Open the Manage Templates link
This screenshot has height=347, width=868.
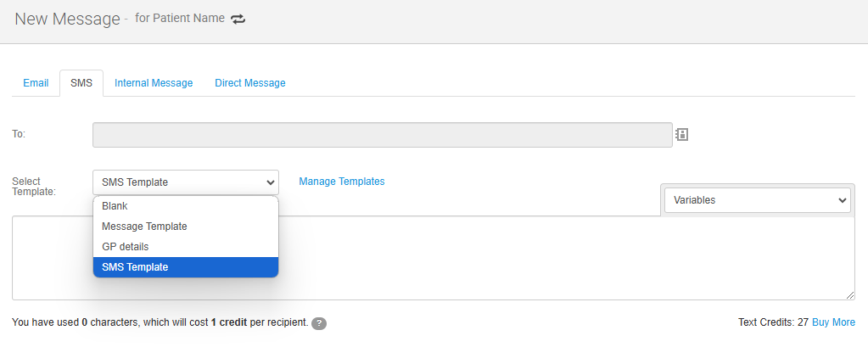(341, 182)
